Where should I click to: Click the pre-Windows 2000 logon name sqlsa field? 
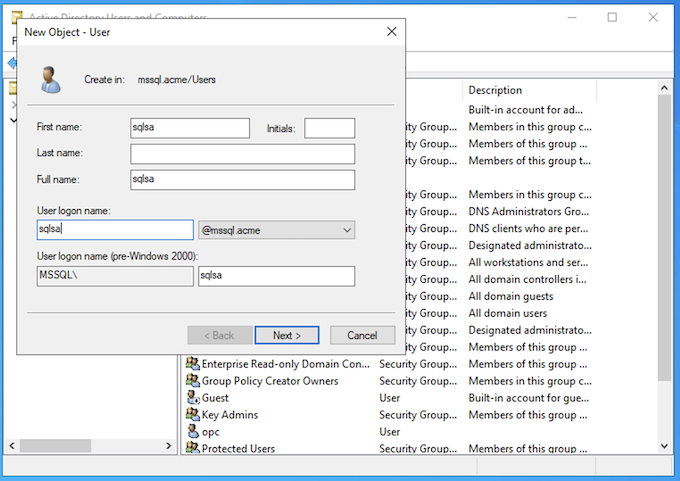pos(276,276)
